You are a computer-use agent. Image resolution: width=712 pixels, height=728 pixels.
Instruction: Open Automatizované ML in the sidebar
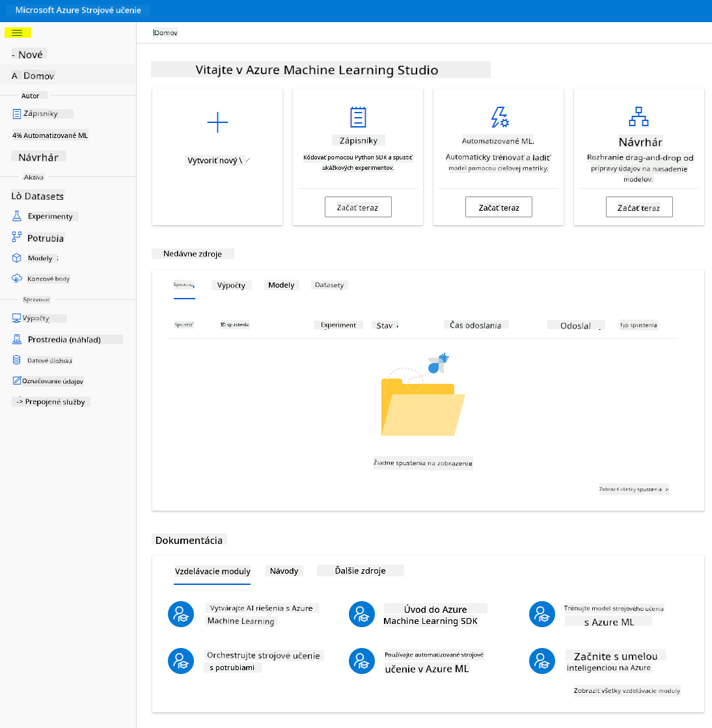pos(50,135)
